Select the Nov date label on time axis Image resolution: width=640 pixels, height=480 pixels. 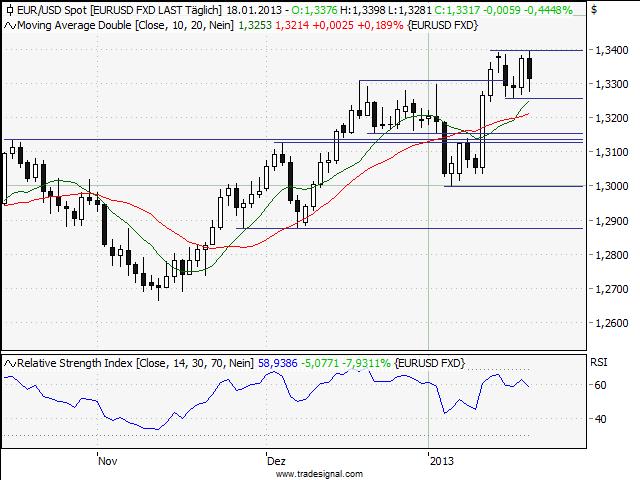pos(108,462)
